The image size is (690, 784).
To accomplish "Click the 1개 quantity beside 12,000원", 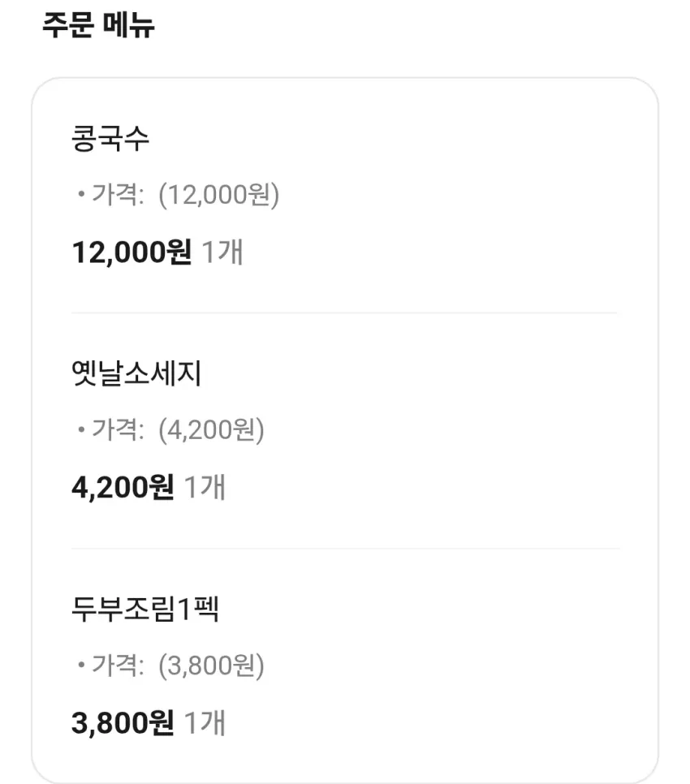I will 223,252.
